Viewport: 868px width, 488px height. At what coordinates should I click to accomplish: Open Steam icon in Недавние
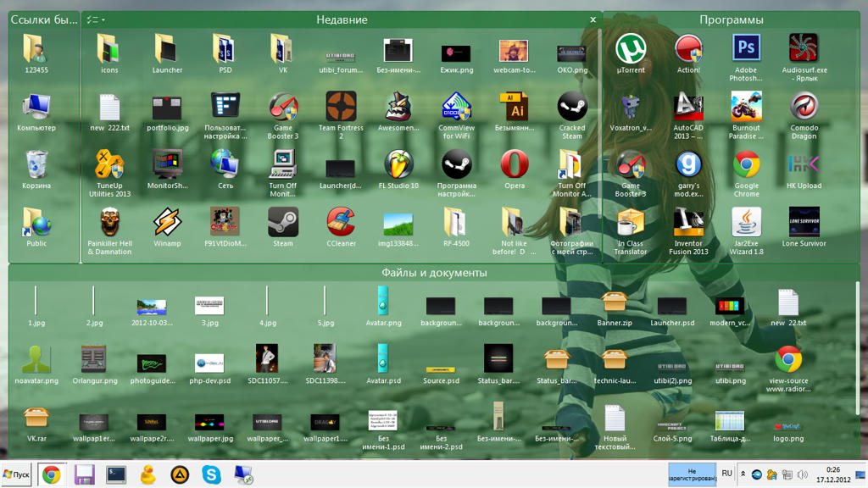[x=283, y=227]
